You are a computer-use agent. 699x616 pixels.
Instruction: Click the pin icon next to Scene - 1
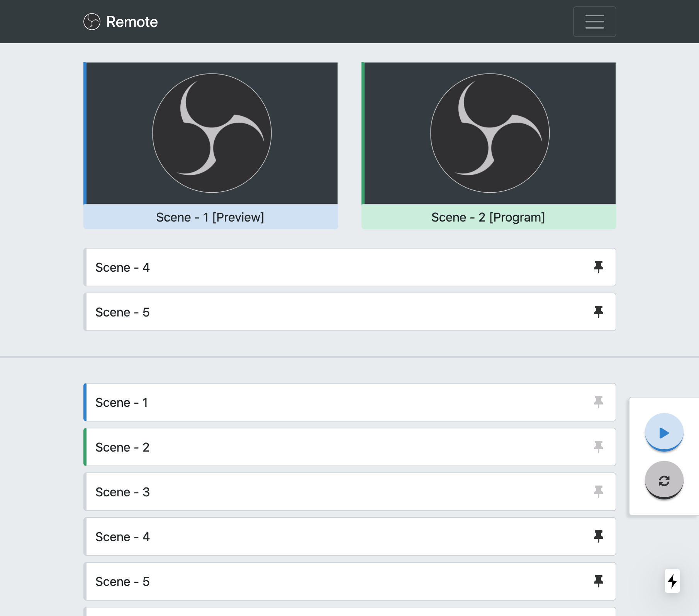tap(599, 402)
